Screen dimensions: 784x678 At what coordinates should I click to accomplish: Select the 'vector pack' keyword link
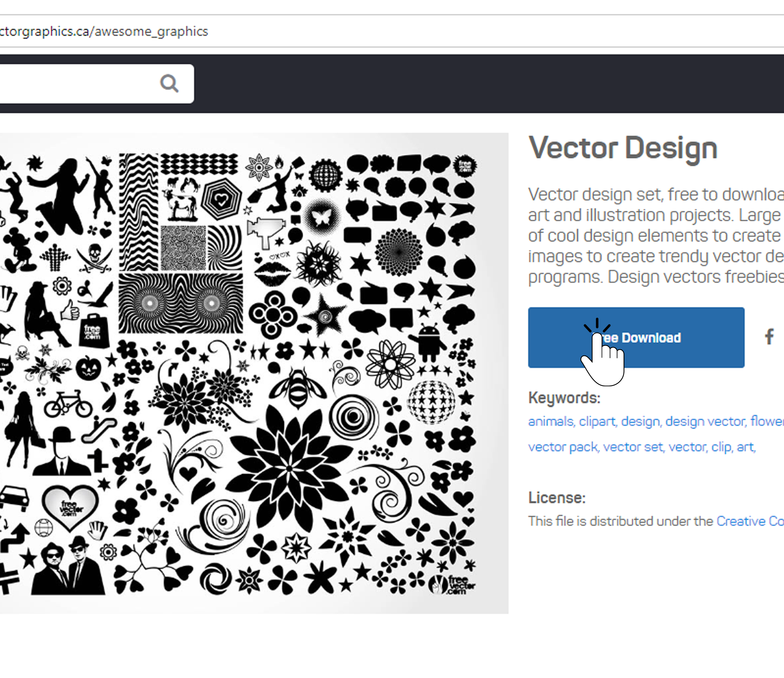coord(563,447)
